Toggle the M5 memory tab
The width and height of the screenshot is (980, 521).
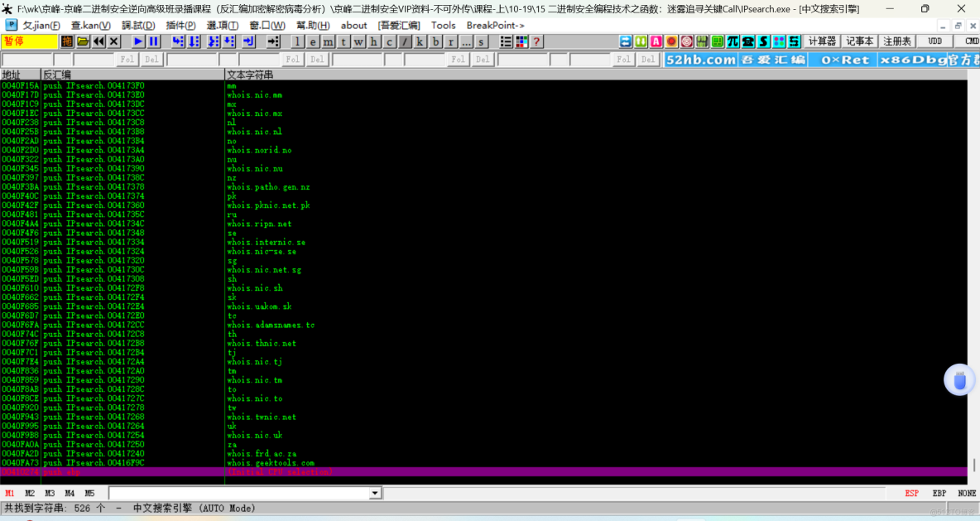click(x=90, y=494)
